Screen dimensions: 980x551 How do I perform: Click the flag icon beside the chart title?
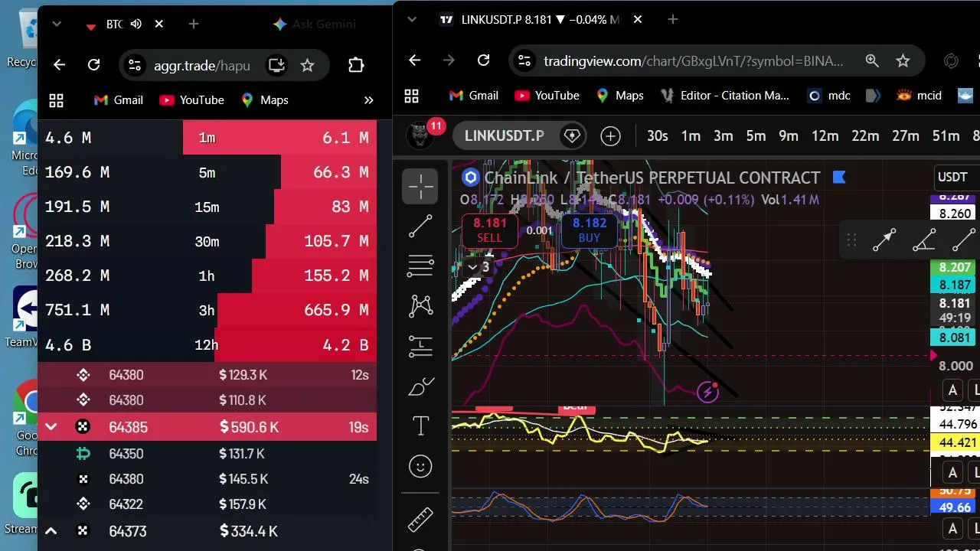coord(838,178)
